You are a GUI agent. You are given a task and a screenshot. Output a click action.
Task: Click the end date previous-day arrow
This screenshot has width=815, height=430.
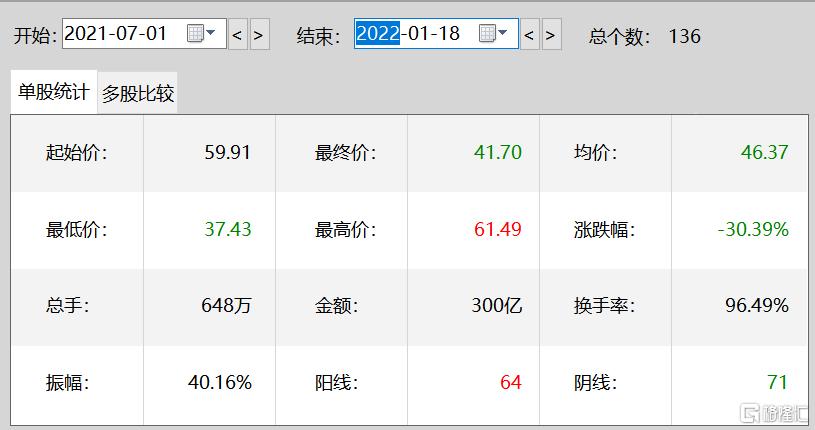[x=530, y=34]
